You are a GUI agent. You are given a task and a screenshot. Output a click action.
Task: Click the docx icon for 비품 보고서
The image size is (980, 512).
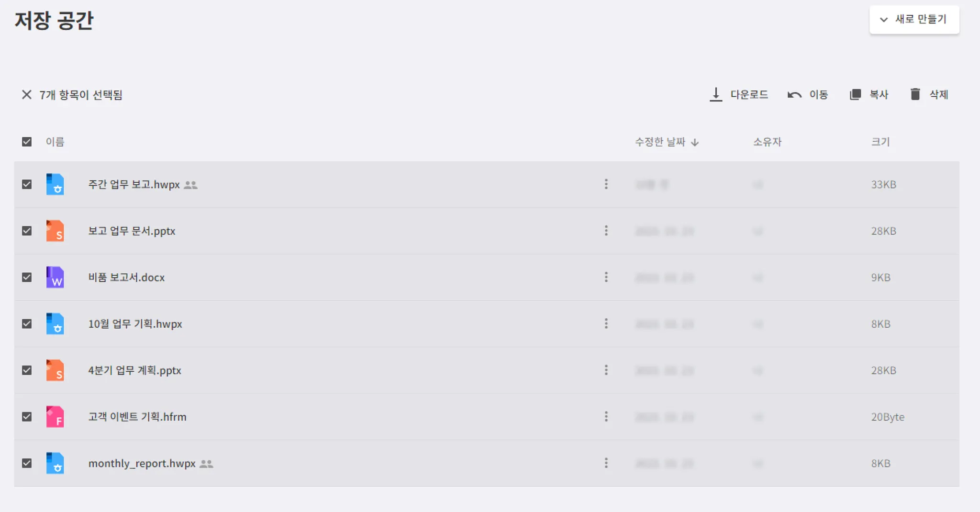click(55, 277)
